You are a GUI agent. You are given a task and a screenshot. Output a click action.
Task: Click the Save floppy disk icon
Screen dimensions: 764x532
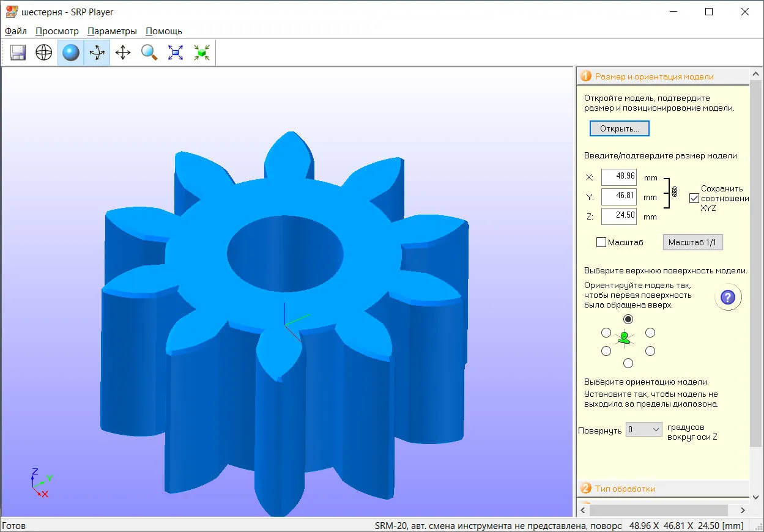tap(18, 53)
